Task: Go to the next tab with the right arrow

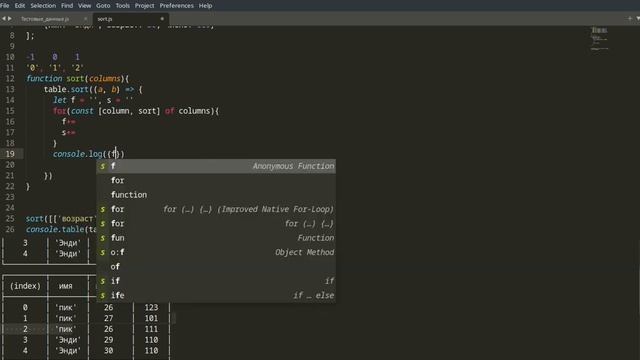Action: coord(10,18)
